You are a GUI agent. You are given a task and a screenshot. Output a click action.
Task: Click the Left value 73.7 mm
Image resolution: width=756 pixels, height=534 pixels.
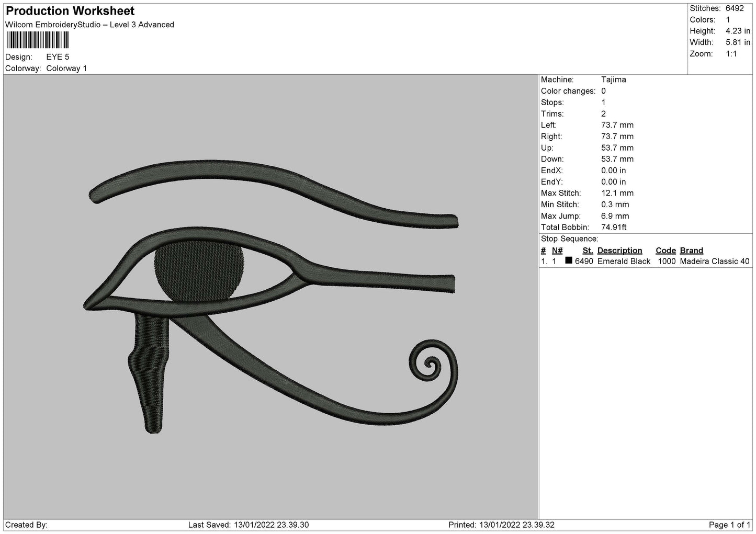pyautogui.click(x=617, y=126)
